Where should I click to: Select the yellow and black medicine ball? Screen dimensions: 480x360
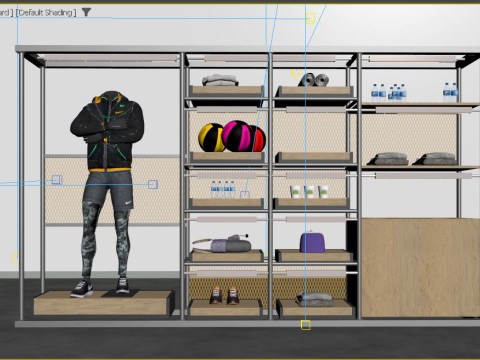coord(211,138)
